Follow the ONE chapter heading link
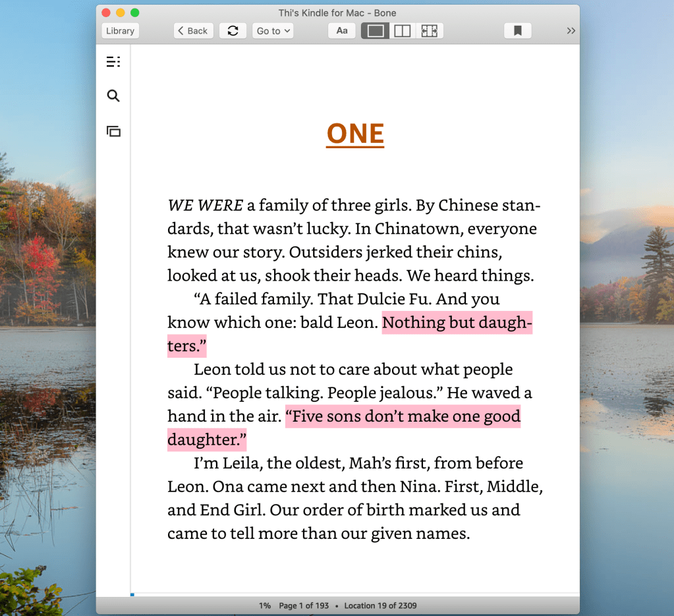Viewport: 674px width, 616px height. click(355, 134)
